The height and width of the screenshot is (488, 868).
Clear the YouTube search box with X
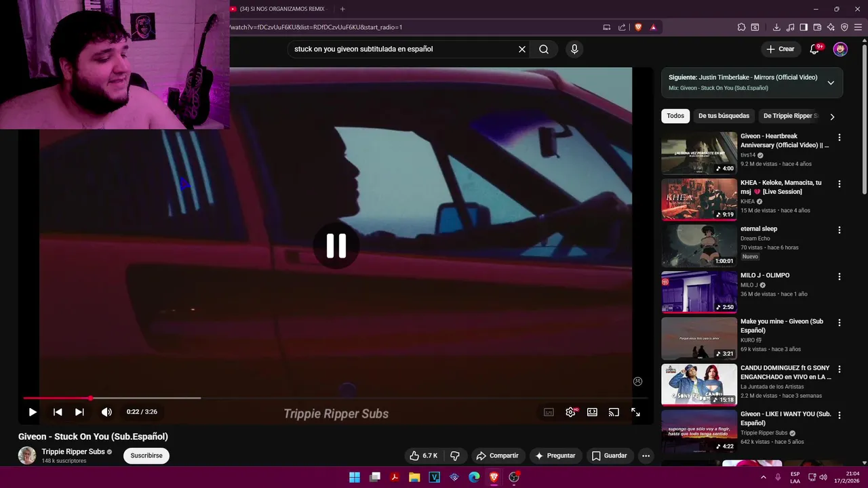[522, 49]
